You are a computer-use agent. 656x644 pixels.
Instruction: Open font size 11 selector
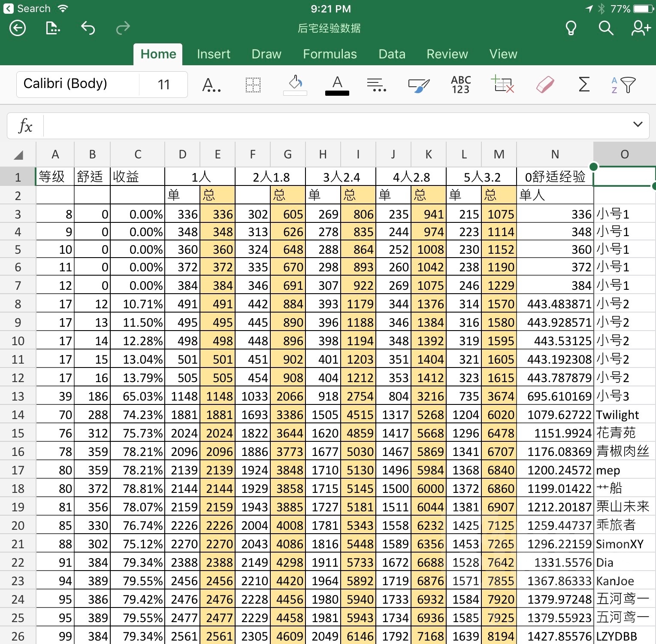click(x=163, y=85)
